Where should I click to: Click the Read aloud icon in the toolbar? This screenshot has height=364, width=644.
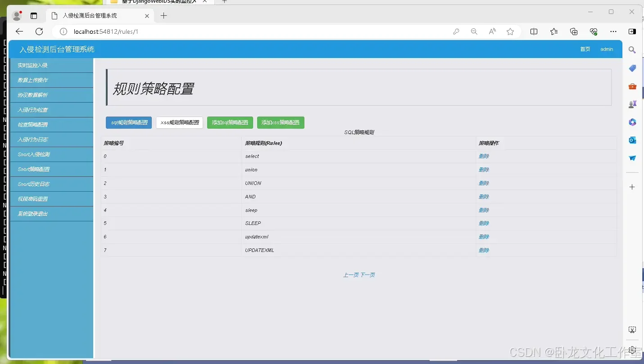click(x=492, y=31)
